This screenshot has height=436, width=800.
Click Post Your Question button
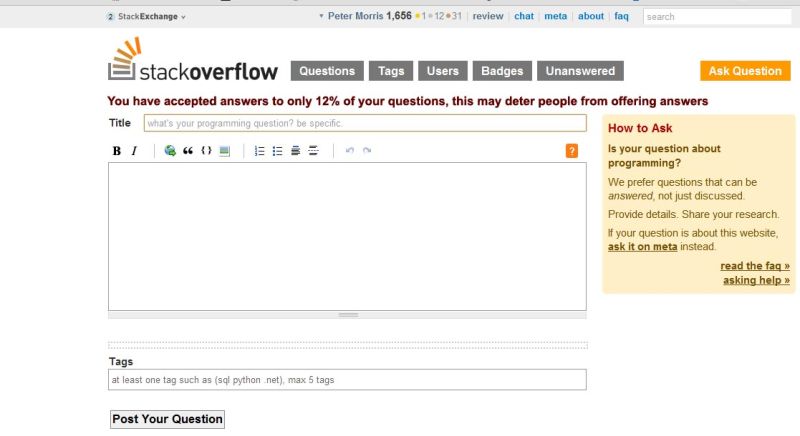point(167,419)
